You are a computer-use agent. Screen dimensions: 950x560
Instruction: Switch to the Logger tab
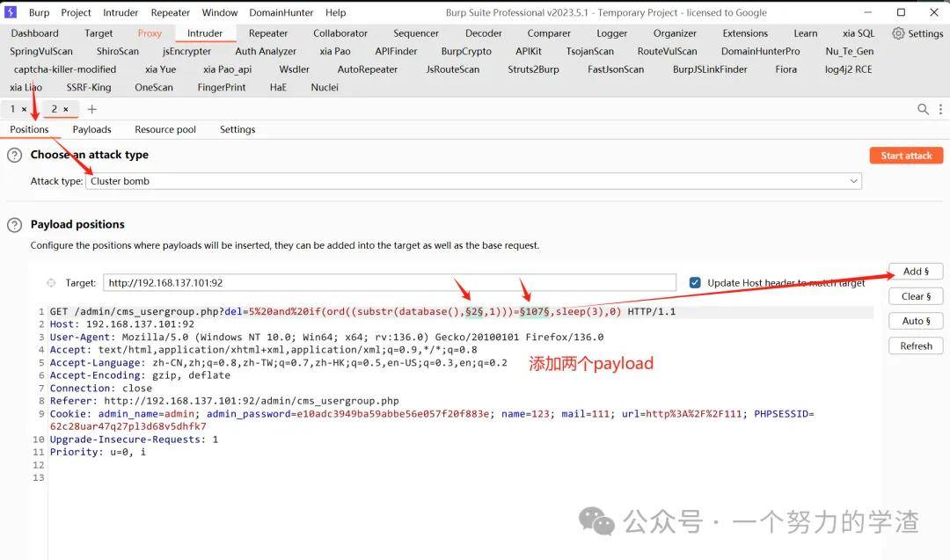[x=612, y=33]
